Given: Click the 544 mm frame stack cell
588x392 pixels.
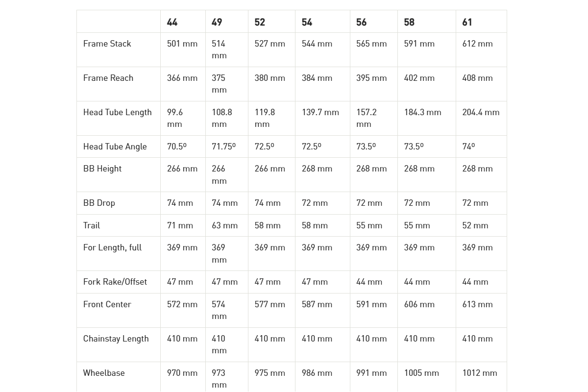Looking at the screenshot, I should pyautogui.click(x=317, y=44).
